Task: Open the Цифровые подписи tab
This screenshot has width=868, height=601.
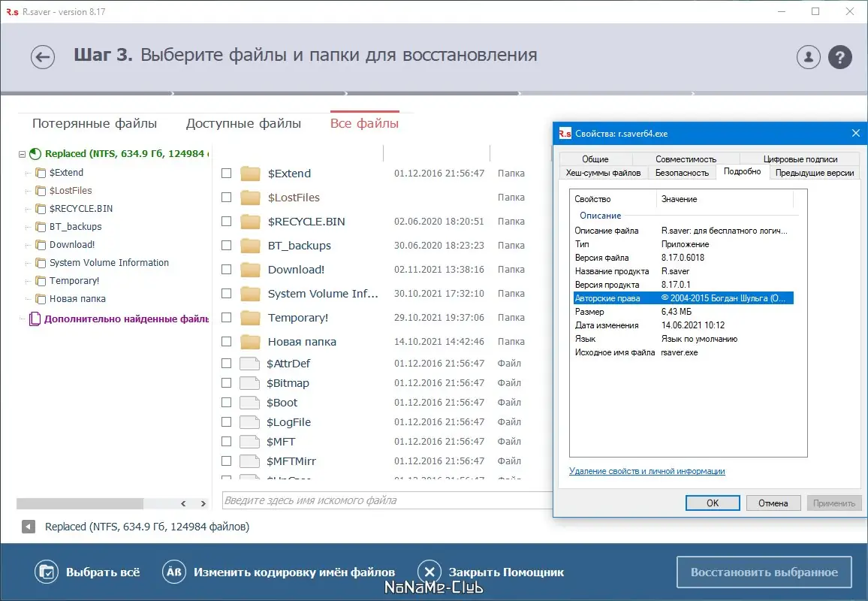Action: coord(800,159)
